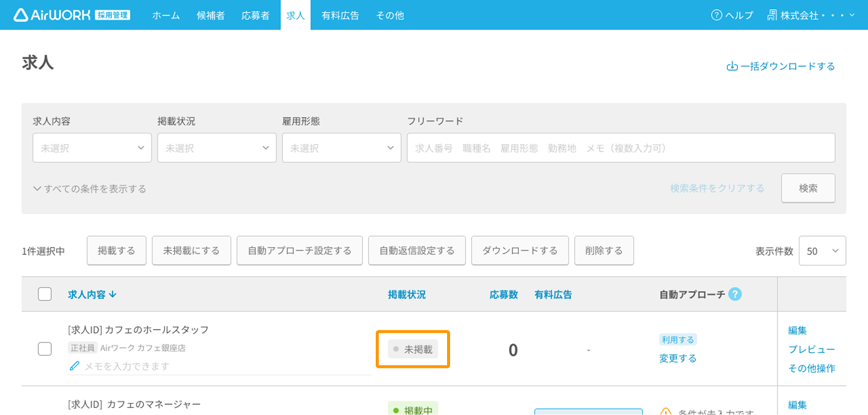Viewport: 868px width, 415px height.
Task: Click その他操作 for カフェのホールスタッフ
Action: [x=811, y=368]
